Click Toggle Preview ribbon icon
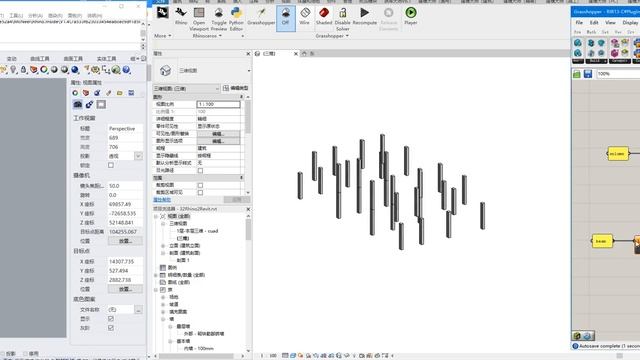This screenshot has height=360, width=640. click(219, 19)
